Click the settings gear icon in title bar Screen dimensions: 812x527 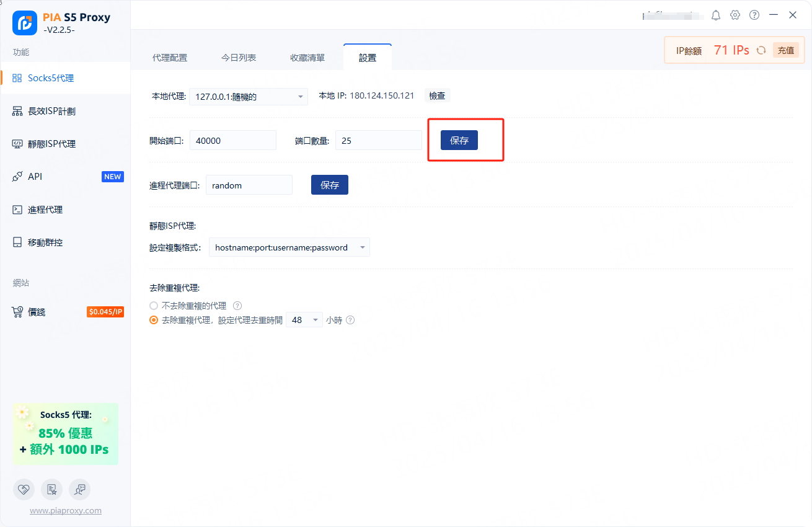(735, 15)
